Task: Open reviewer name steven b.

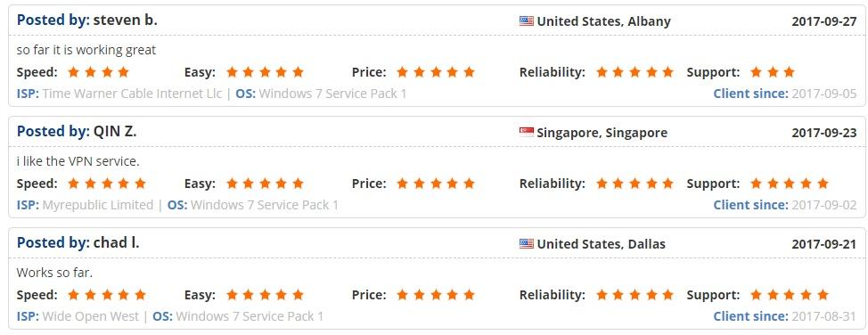Action: (x=126, y=20)
